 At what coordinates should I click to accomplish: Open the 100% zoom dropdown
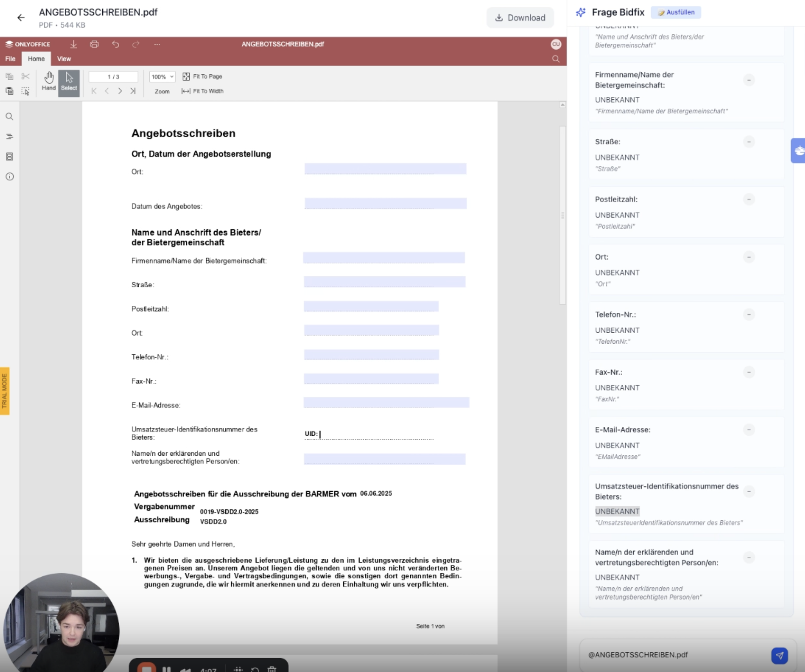pyautogui.click(x=162, y=77)
